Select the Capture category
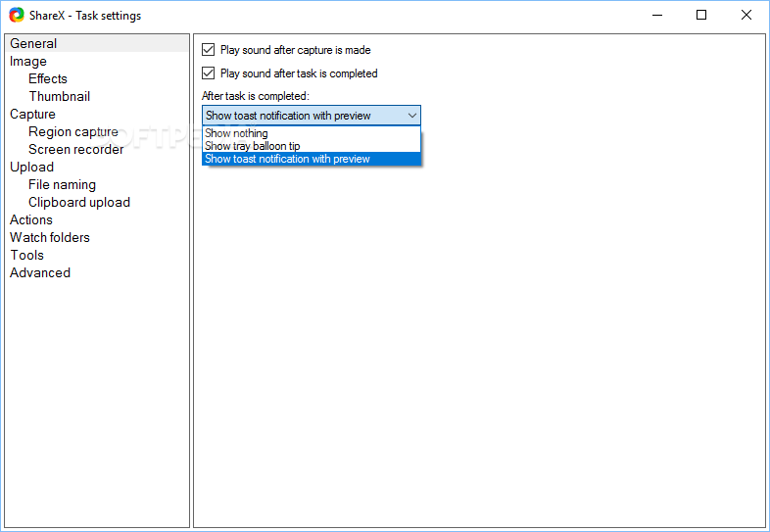 point(32,114)
